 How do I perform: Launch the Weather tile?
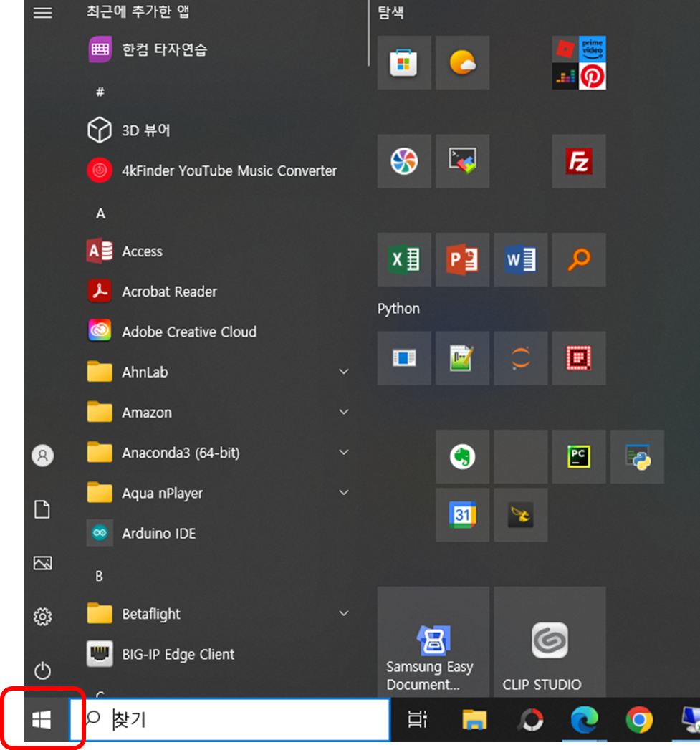[462, 62]
